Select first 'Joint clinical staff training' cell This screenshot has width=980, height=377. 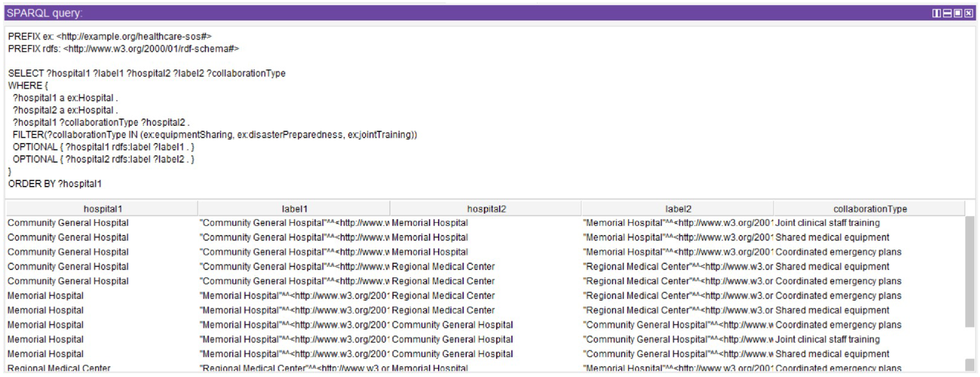828,223
